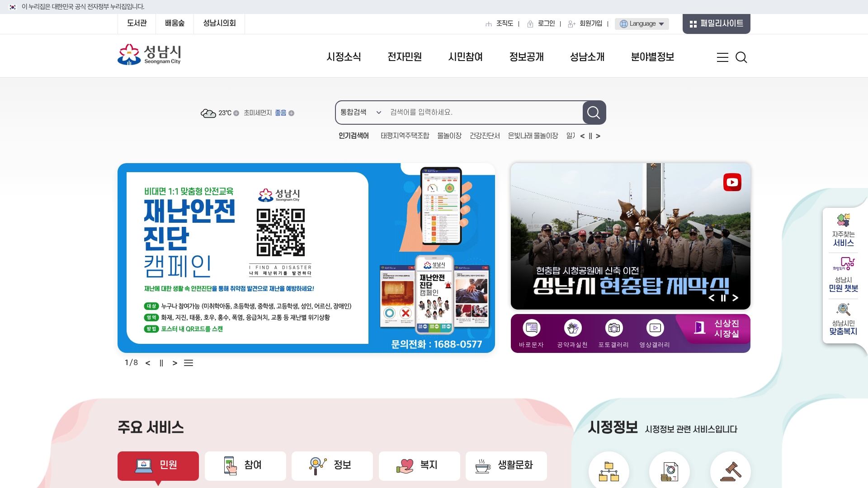This screenshot has width=868, height=488.
Task: Open 조직도 link
Action: [500, 23]
